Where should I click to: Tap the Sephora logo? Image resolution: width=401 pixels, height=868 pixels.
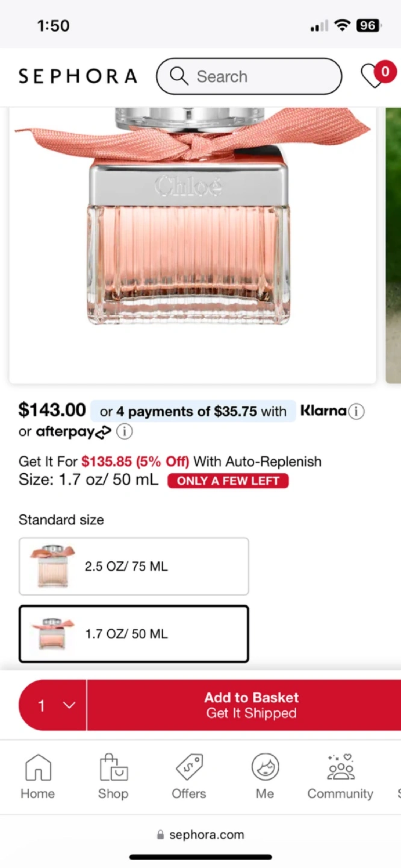(78, 77)
